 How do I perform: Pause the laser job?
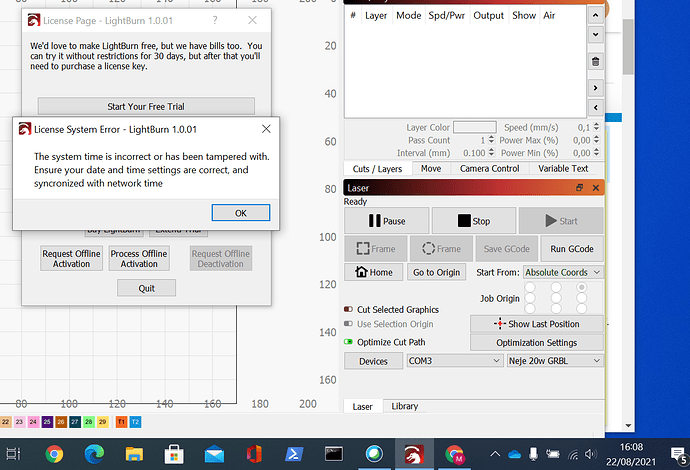[x=386, y=221]
